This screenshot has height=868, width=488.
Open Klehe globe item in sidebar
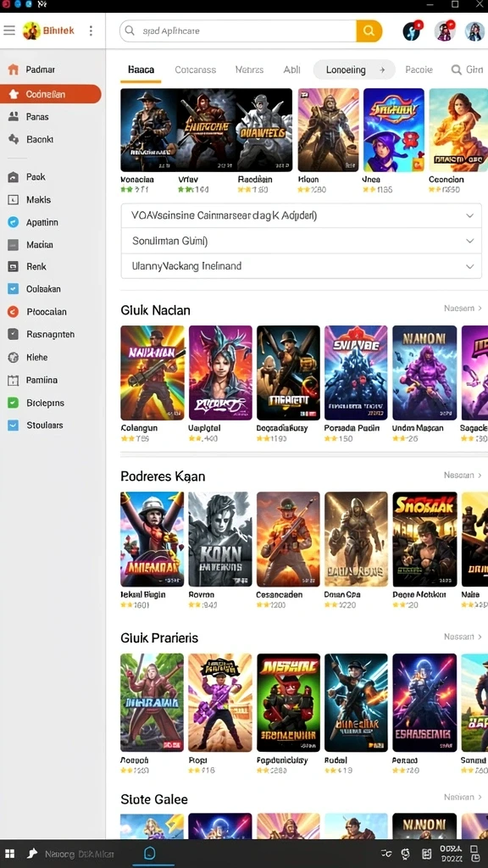[36, 357]
